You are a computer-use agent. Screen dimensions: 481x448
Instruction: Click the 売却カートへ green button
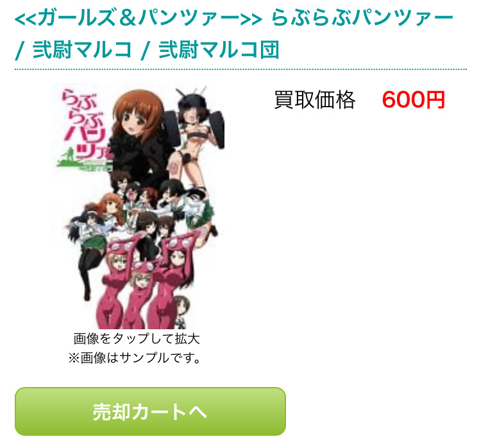tap(150, 411)
